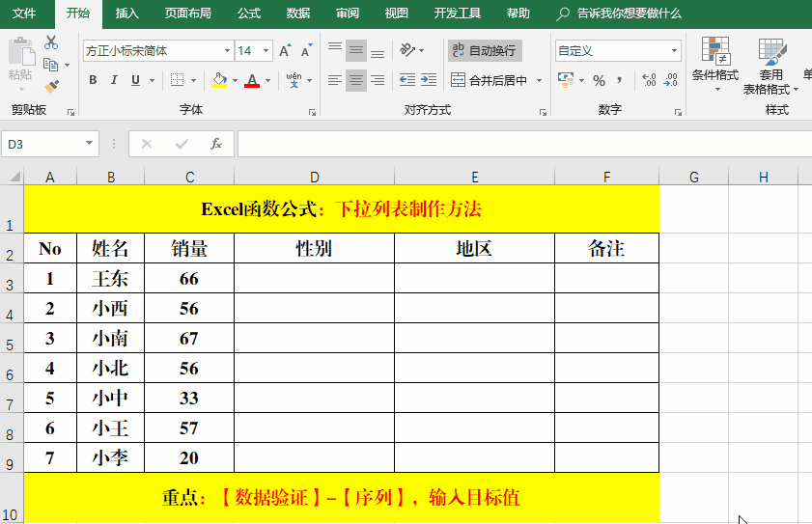This screenshot has width=812, height=524.
Task: Expand the font size 14 dropdown
Action: pyautogui.click(x=266, y=51)
